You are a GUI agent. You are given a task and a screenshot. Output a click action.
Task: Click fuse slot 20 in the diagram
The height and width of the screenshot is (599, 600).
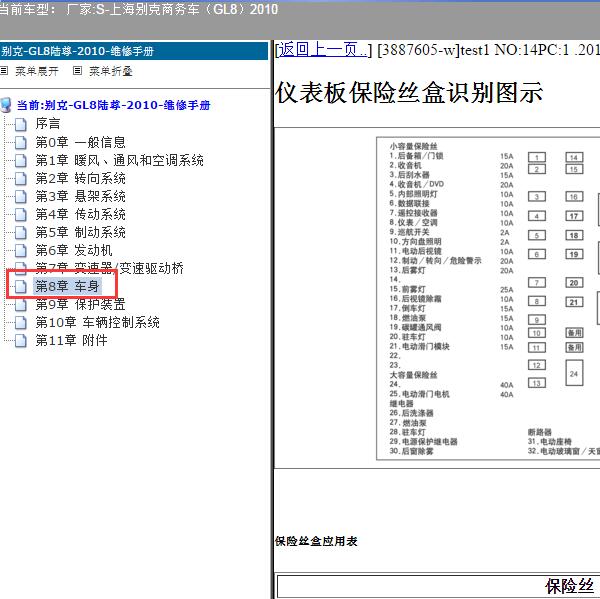pyautogui.click(x=574, y=283)
